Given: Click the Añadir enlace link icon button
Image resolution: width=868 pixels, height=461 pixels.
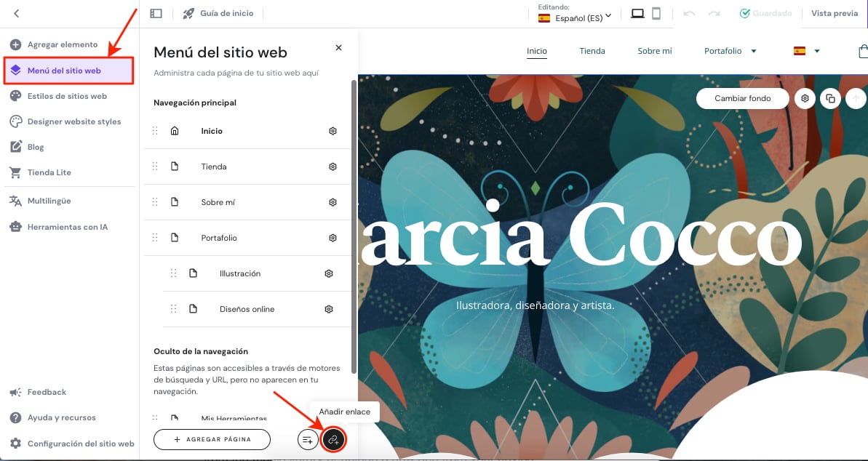Looking at the screenshot, I should [x=334, y=439].
